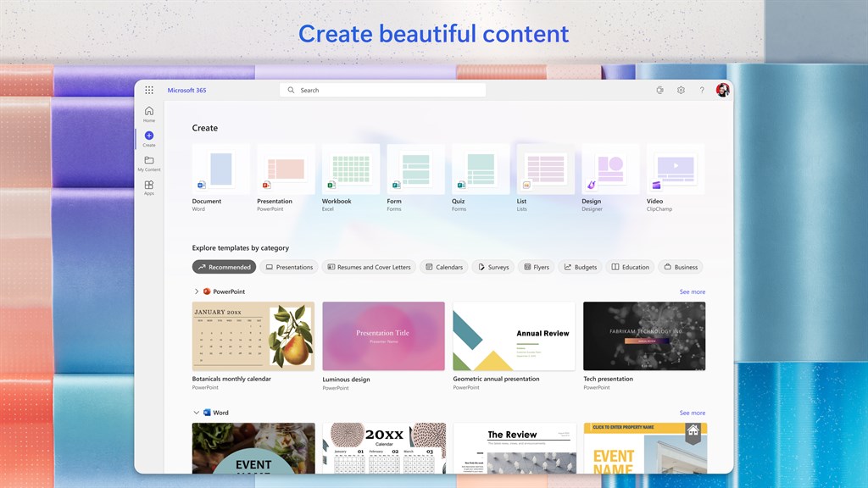
Task: Open Botanicals monthly calendar template
Action: pos(253,335)
